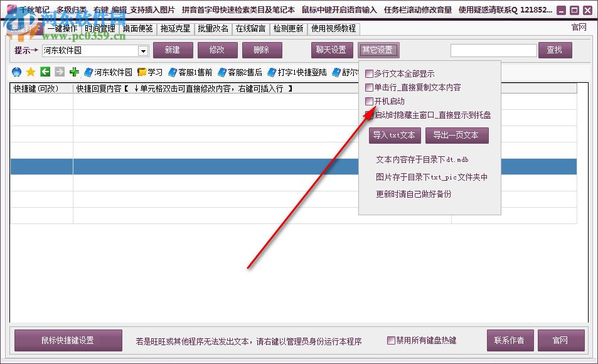The image size is (598, 364).
Task: Check 禁用所有键盘热键 at the bottom
Action: pos(390,340)
